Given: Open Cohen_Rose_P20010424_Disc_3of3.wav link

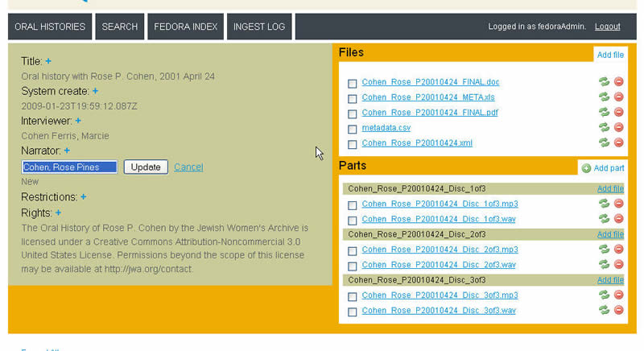Looking at the screenshot, I should (x=439, y=311).
